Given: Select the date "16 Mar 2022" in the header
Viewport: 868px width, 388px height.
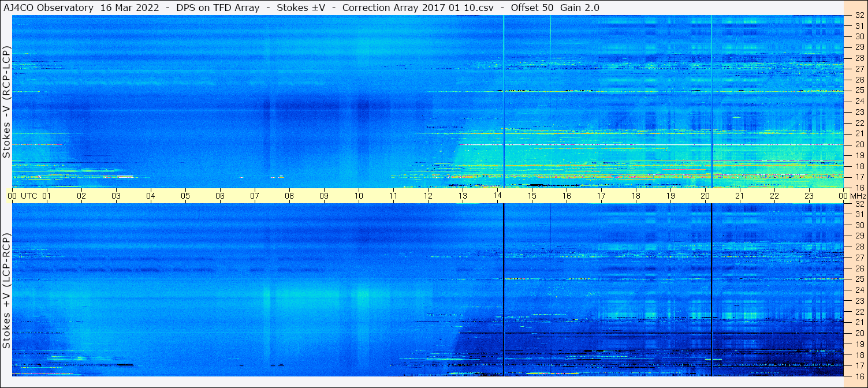Looking at the screenshot, I should (x=131, y=8).
